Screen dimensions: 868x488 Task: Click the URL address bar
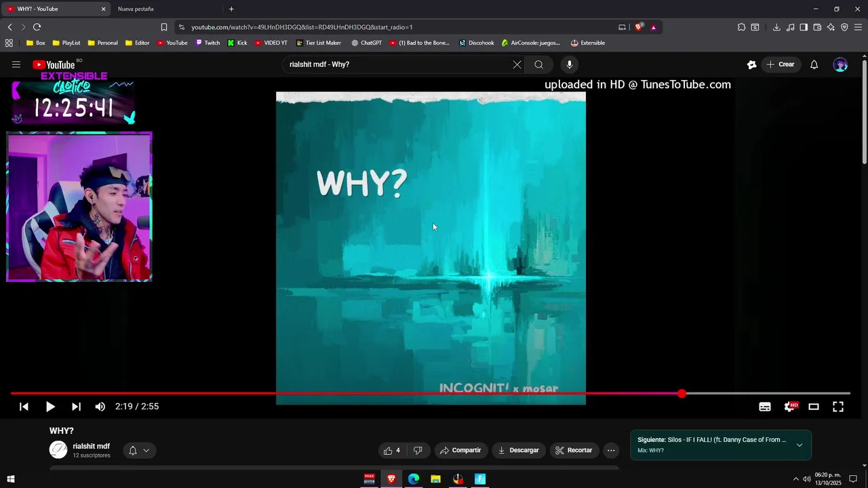click(x=400, y=27)
